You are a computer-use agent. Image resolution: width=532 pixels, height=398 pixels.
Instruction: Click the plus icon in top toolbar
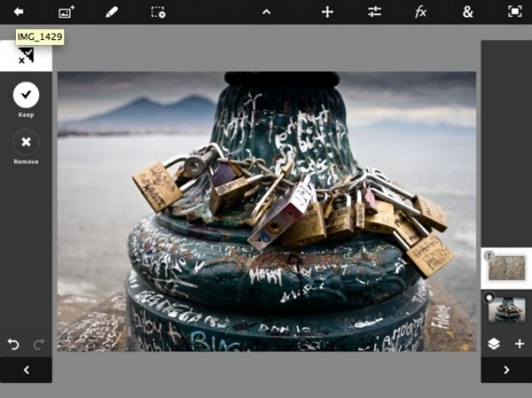[328, 12]
